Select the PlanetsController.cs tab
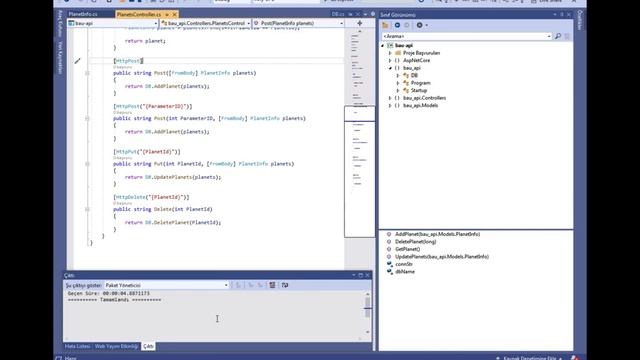The image size is (640, 360). (139, 15)
